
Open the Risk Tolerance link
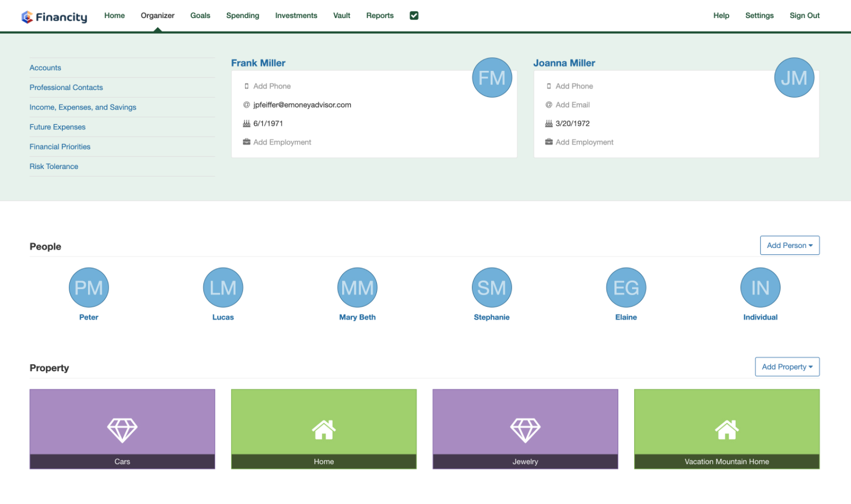tap(54, 166)
